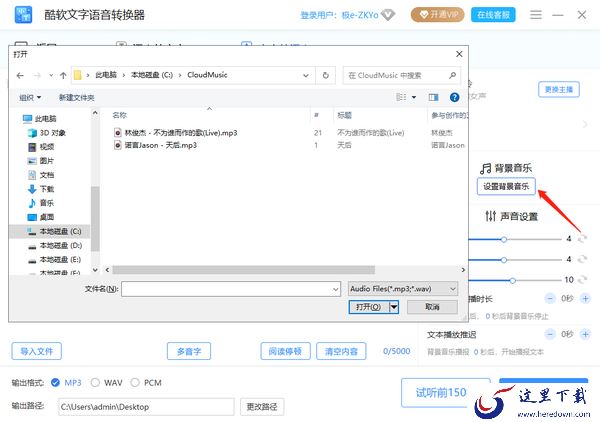600x422 pixels.
Task: Click the forward arrow in Open dialog
Action: click(x=37, y=75)
